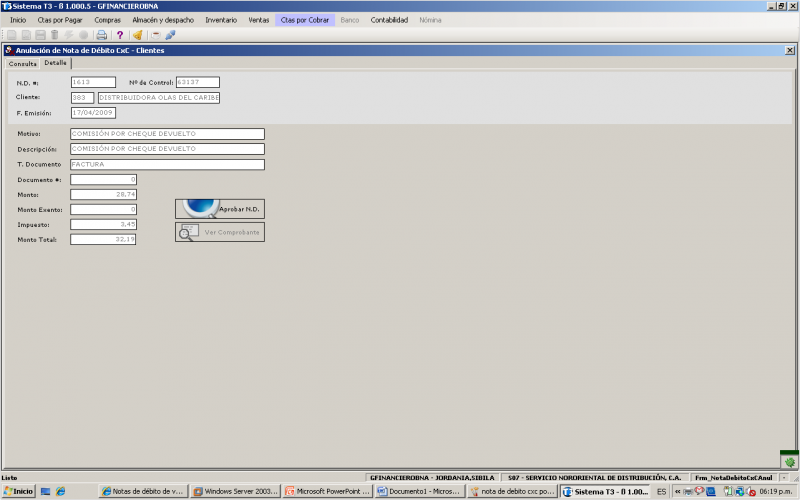Switch to Microsoft PowerPoint taskbar item
Image resolution: width=800 pixels, height=500 pixels.
coord(328,491)
